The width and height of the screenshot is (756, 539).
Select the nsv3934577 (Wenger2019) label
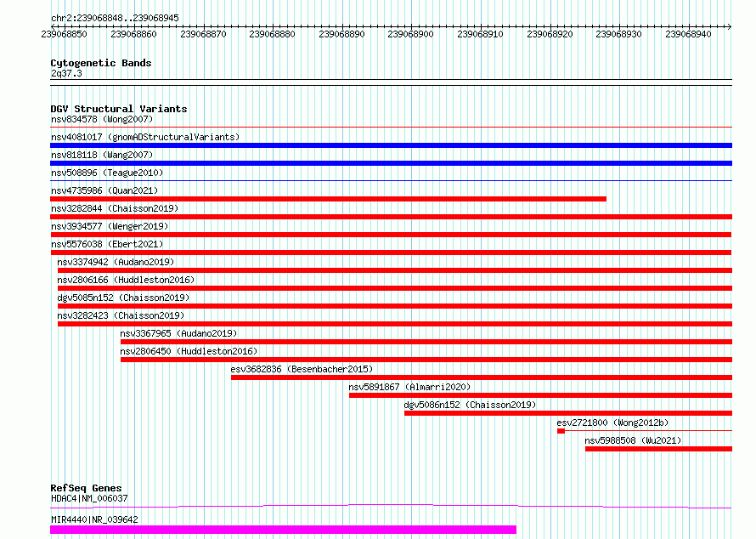[110, 226]
